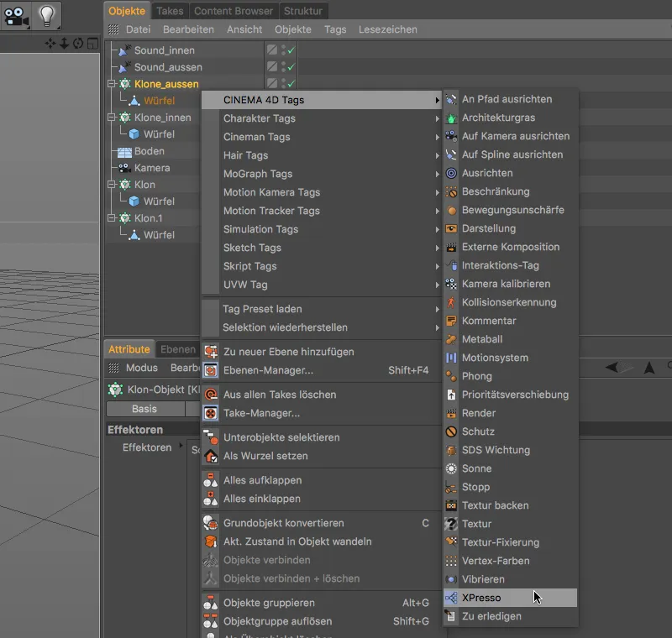This screenshot has width=672, height=638.
Task: Click the Kamera object's camera icon
Action: pyautogui.click(x=124, y=168)
